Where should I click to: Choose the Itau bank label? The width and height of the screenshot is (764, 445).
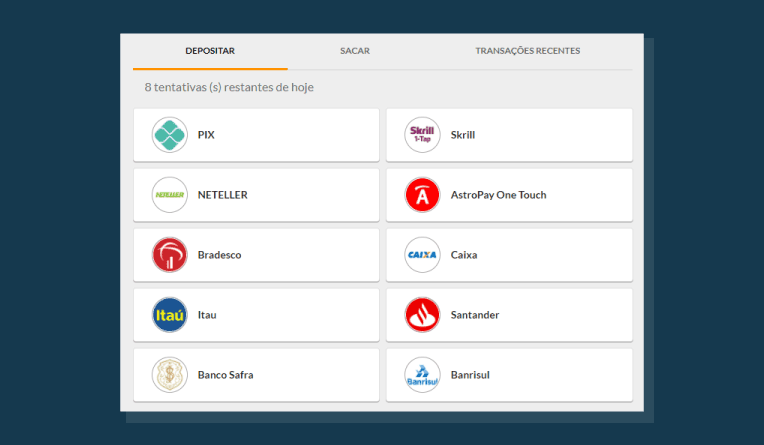click(x=207, y=315)
